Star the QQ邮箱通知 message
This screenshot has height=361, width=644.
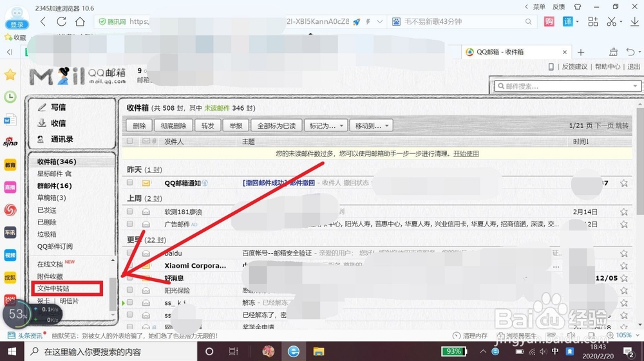pos(624,183)
